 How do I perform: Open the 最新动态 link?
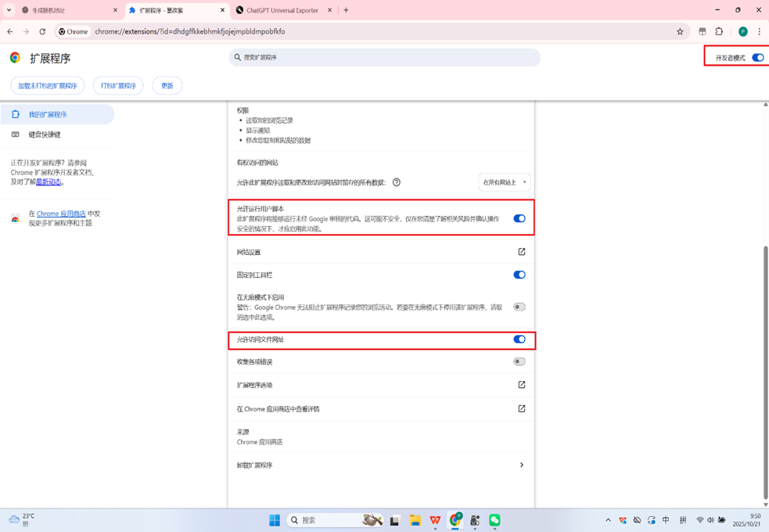click(x=47, y=182)
